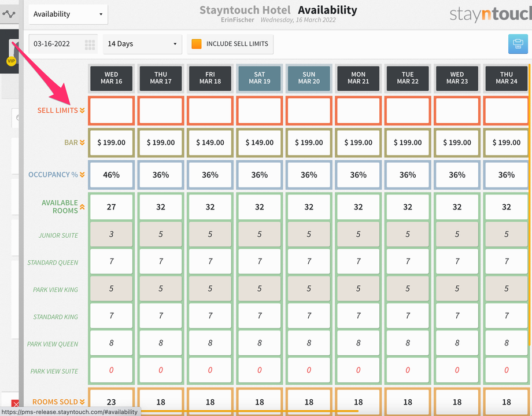The image size is (532, 416).
Task: Click the Park View King row label
Action: coord(56,290)
